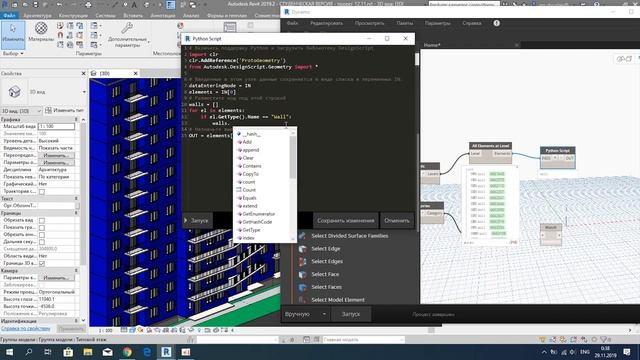Open the Файл tab in Revit
Image resolution: width=640 pixels, height=360 pixels.
pyautogui.click(x=9, y=16)
